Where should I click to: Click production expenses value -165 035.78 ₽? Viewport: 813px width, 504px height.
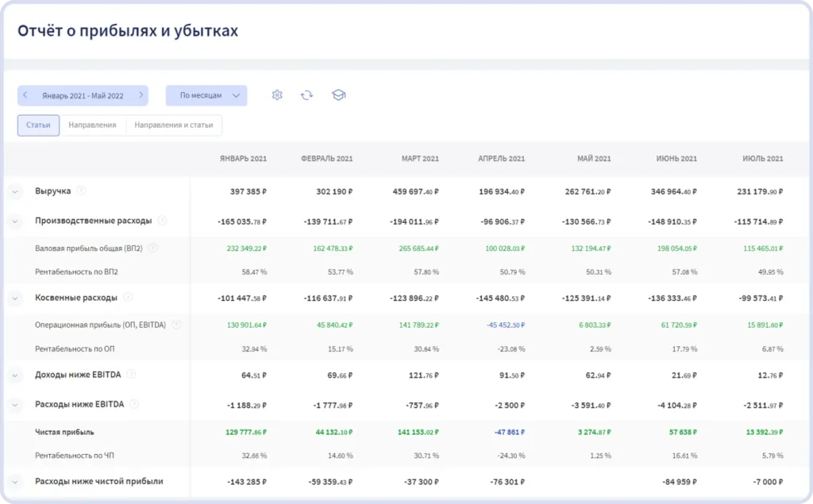point(242,222)
